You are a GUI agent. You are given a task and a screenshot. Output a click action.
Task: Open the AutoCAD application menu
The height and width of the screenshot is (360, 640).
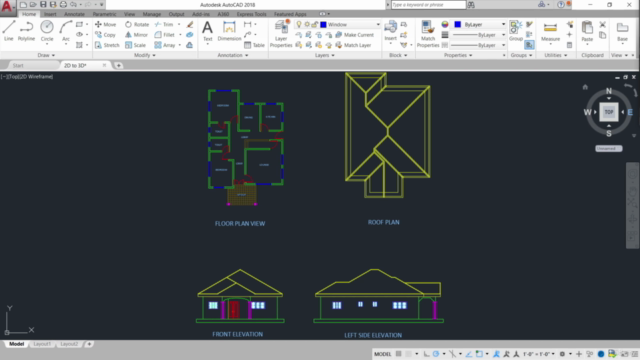coord(7,7)
